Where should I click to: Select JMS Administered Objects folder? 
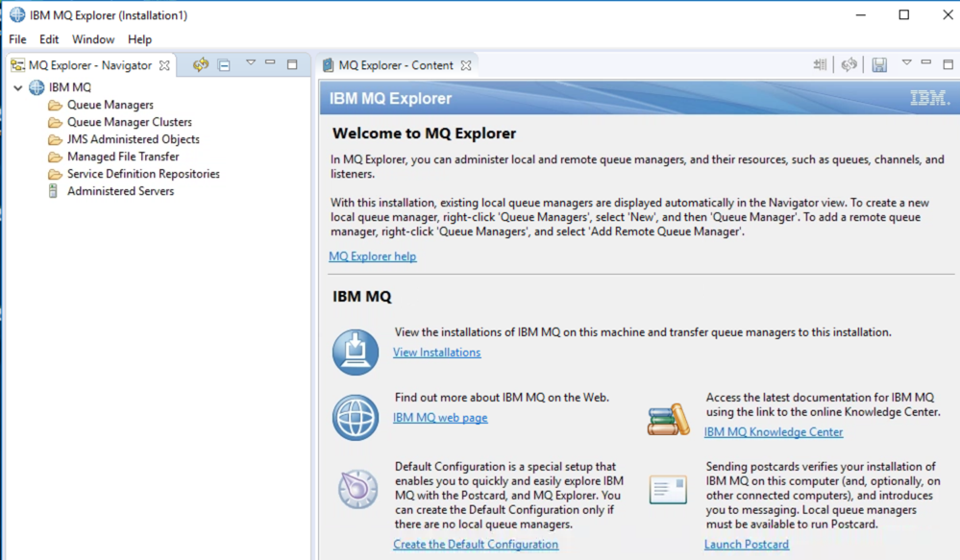coord(133,139)
